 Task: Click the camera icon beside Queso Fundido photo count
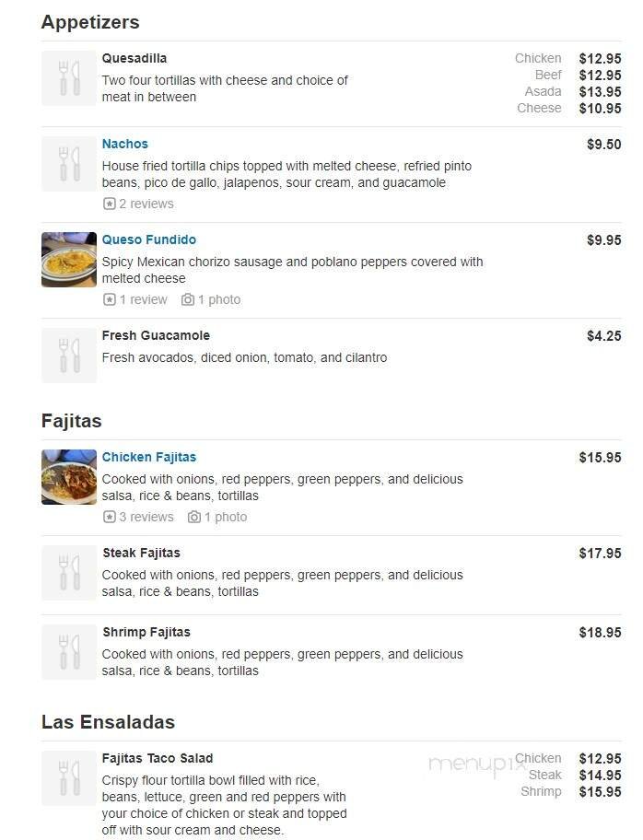(x=189, y=299)
